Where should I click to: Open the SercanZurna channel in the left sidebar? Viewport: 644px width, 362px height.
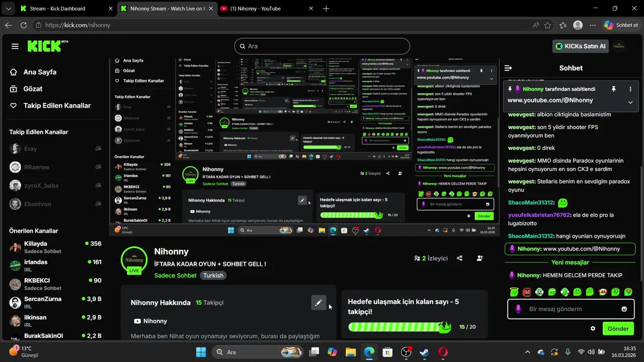point(55,302)
